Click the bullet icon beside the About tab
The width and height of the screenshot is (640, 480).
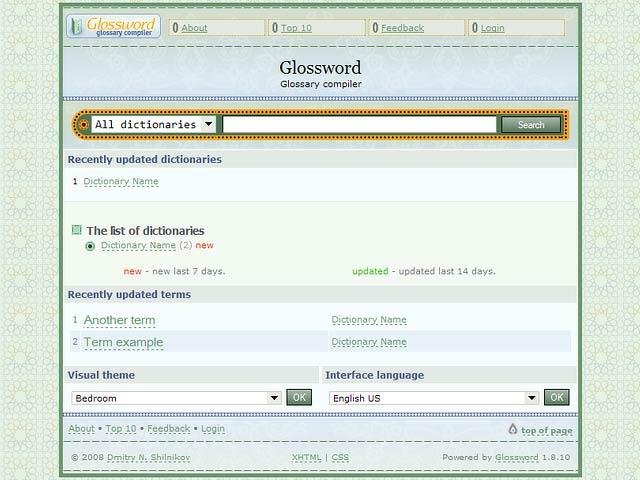176,28
